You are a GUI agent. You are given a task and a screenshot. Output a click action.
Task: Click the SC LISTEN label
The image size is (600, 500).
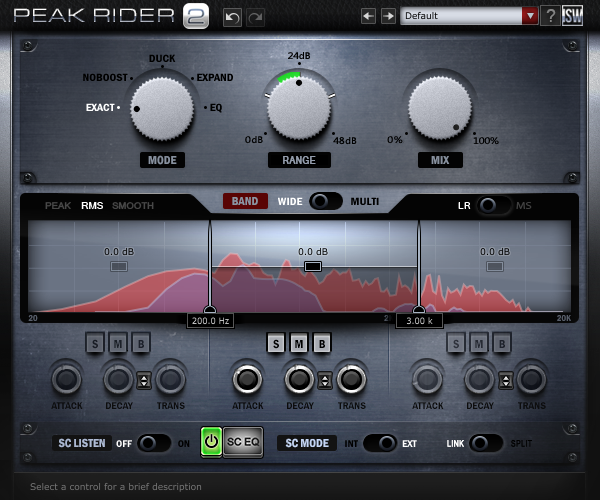tap(82, 443)
